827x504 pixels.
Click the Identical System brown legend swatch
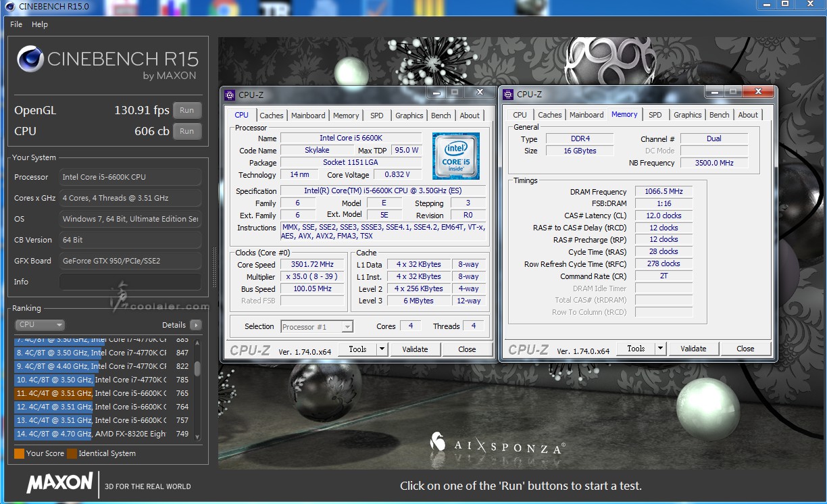click(x=72, y=453)
